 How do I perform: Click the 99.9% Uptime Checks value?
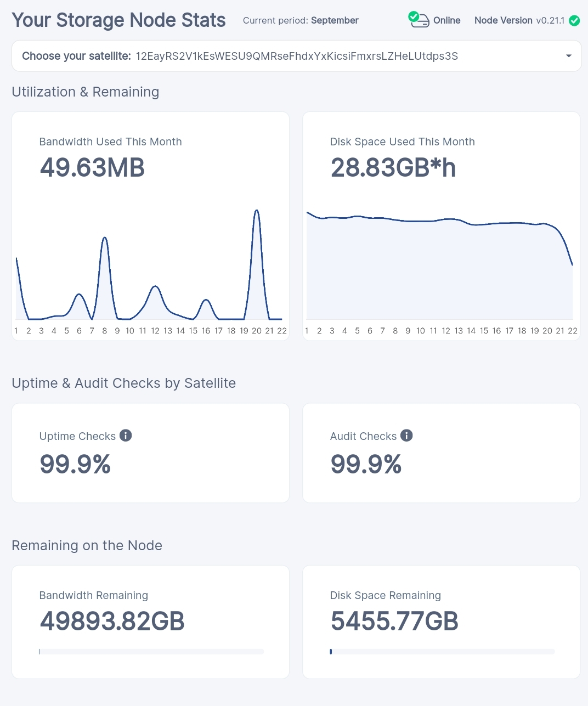click(x=75, y=465)
